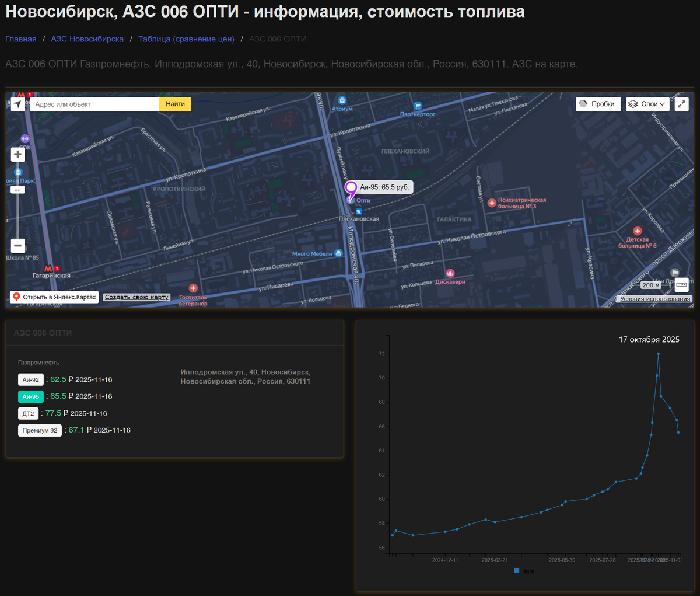
Task: Click the Партнерторг cart icon on map
Action: pos(418,106)
